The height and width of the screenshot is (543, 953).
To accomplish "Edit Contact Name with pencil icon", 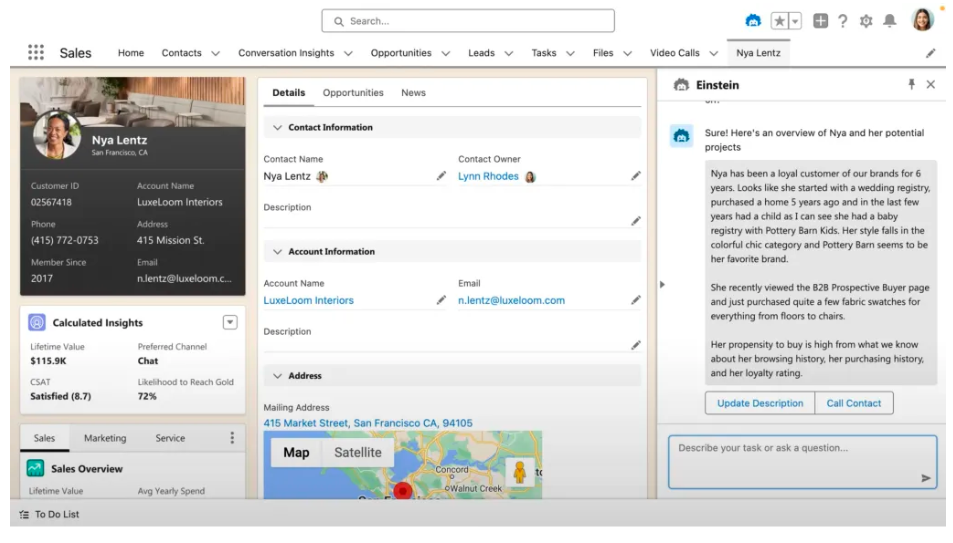I will click(441, 176).
